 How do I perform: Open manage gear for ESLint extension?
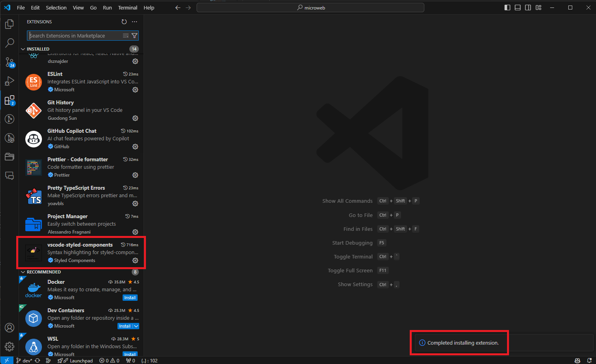[135, 90]
